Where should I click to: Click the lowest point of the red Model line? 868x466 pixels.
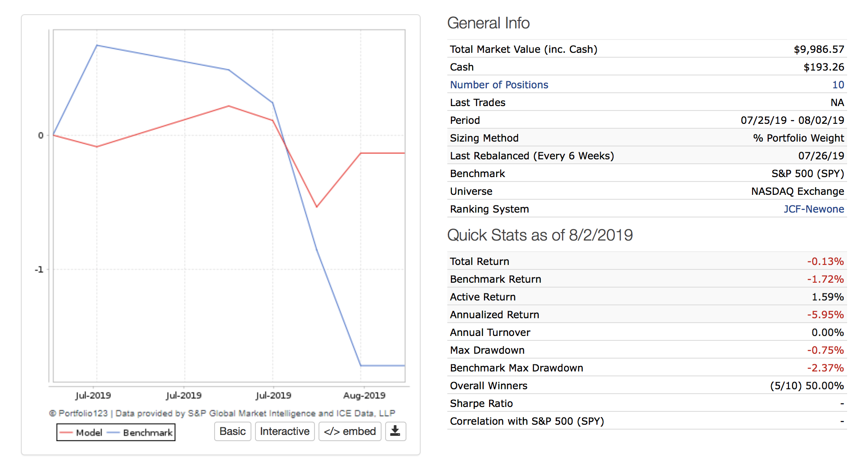point(317,207)
